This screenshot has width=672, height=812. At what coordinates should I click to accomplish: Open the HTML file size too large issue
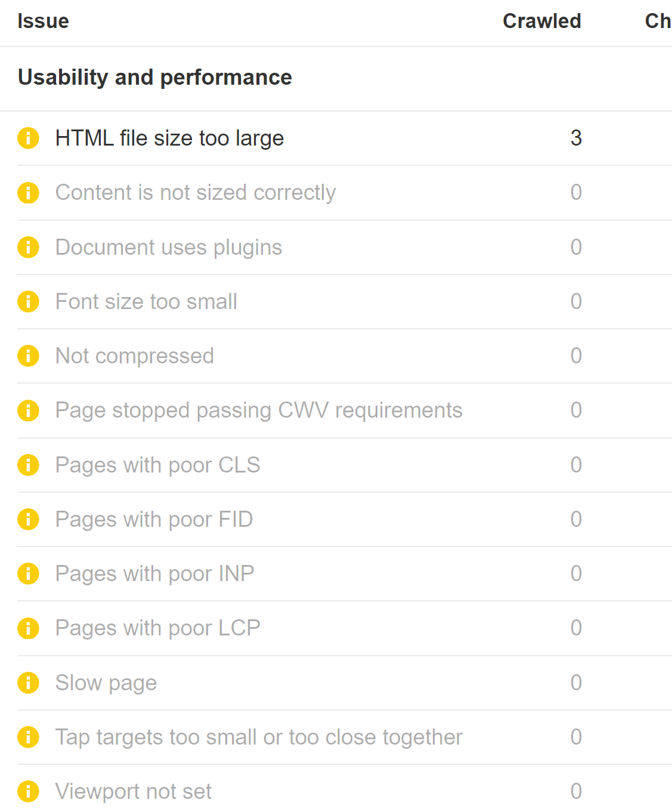pos(169,138)
